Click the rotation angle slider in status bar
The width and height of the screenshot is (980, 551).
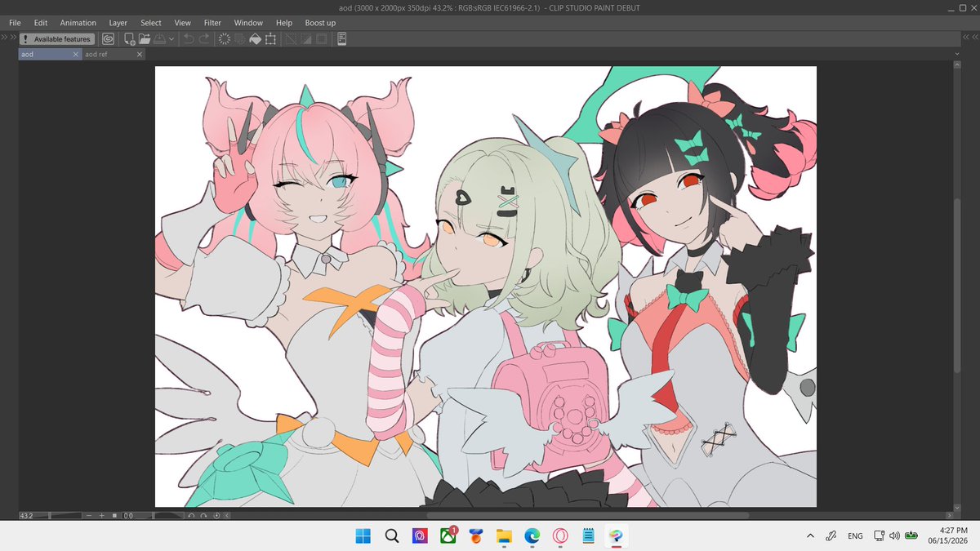169,516
